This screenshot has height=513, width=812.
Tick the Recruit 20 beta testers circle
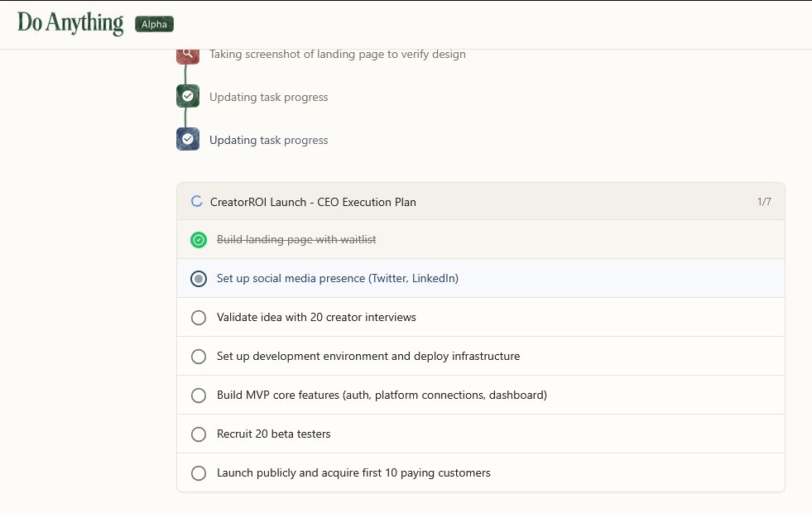point(199,434)
